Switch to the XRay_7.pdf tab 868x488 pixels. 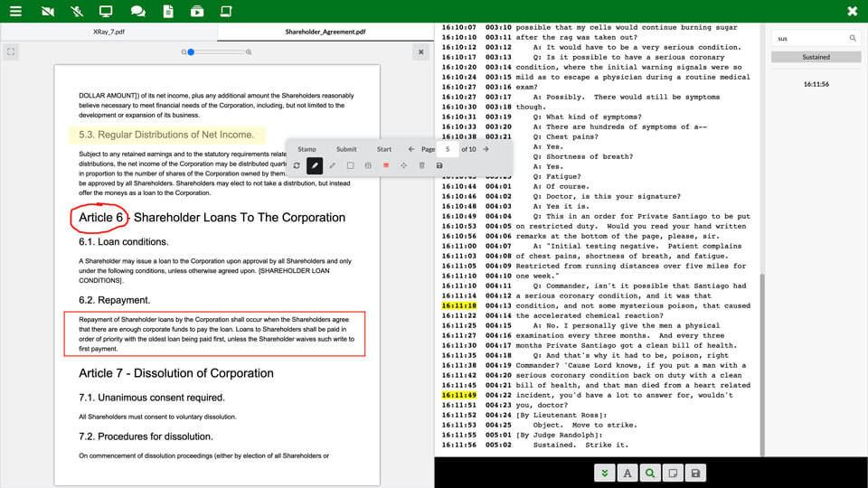tap(108, 32)
